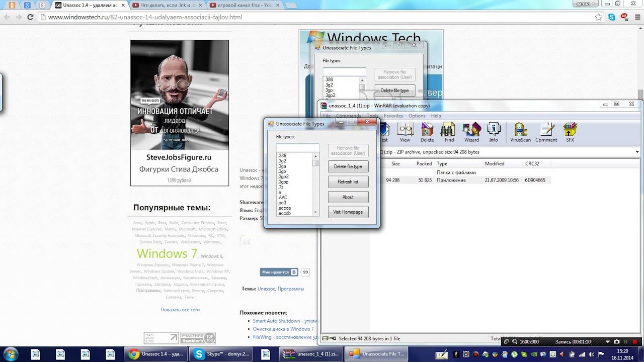This screenshot has width=644, height=362.
Task: Open WinRAR File menu
Action: coord(327,116)
